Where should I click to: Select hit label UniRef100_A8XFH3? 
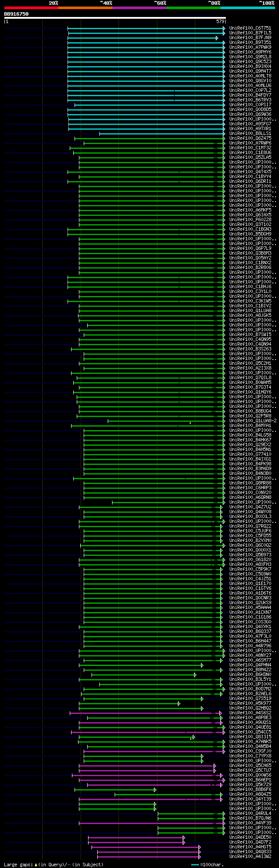(x=250, y=565)
